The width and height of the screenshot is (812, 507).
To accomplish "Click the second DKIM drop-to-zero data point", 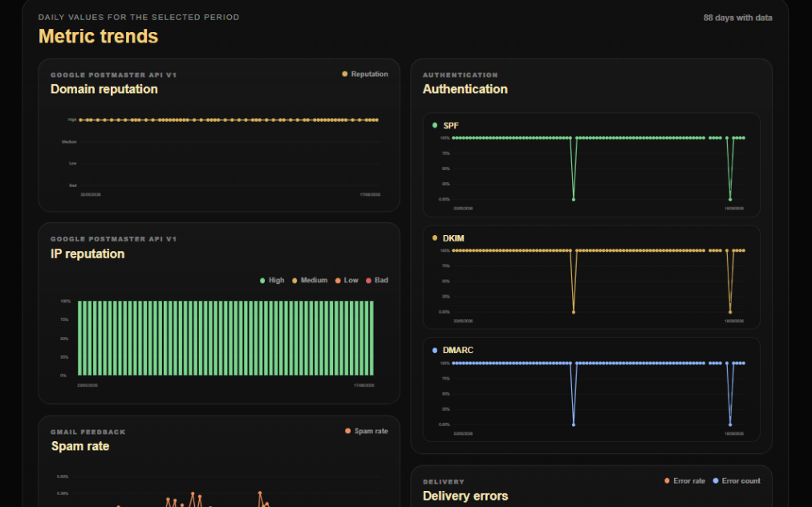I will pyautogui.click(x=730, y=312).
